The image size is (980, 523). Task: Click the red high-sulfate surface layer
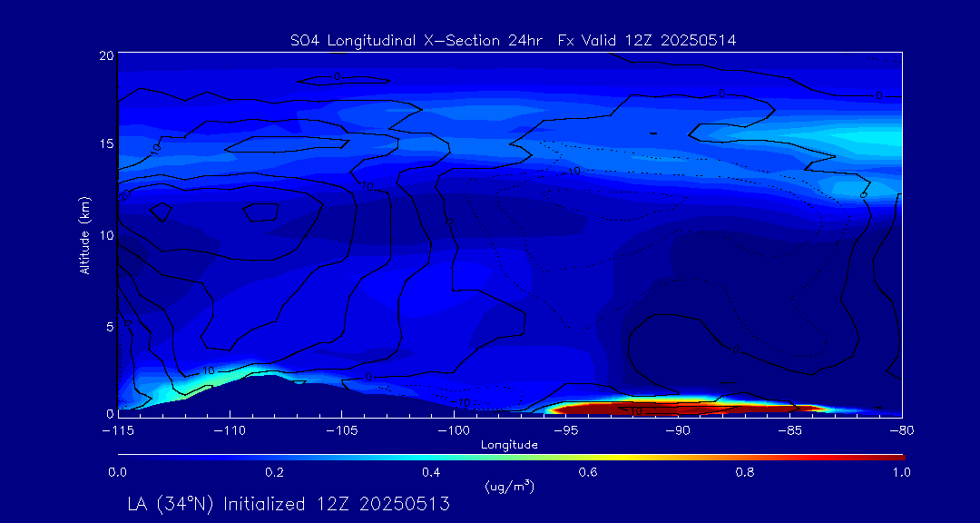pos(671,409)
